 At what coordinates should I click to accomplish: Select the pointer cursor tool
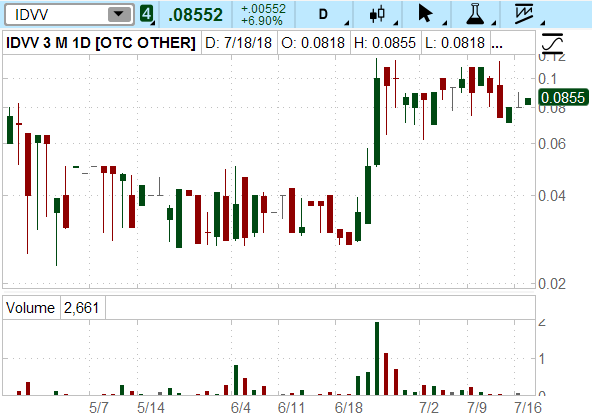tap(426, 14)
